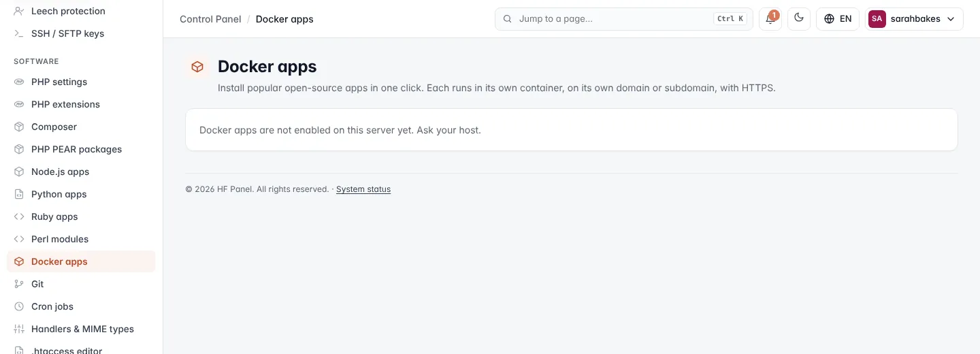Click Docker apps breadcrumb text

click(x=284, y=19)
